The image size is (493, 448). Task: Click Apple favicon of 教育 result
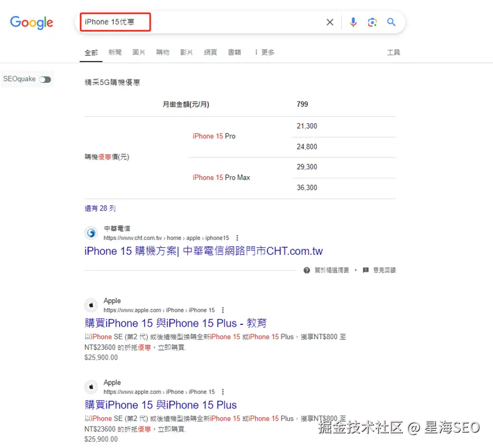(x=91, y=305)
